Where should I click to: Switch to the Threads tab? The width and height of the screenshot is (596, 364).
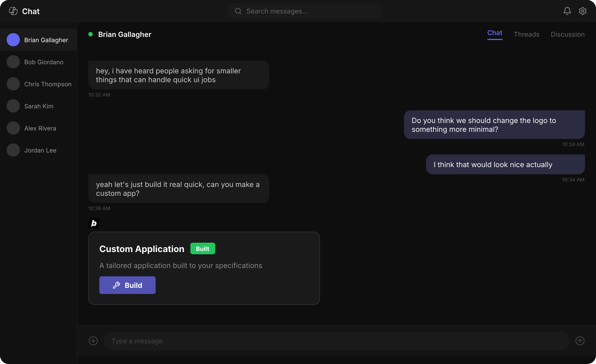[526, 34]
